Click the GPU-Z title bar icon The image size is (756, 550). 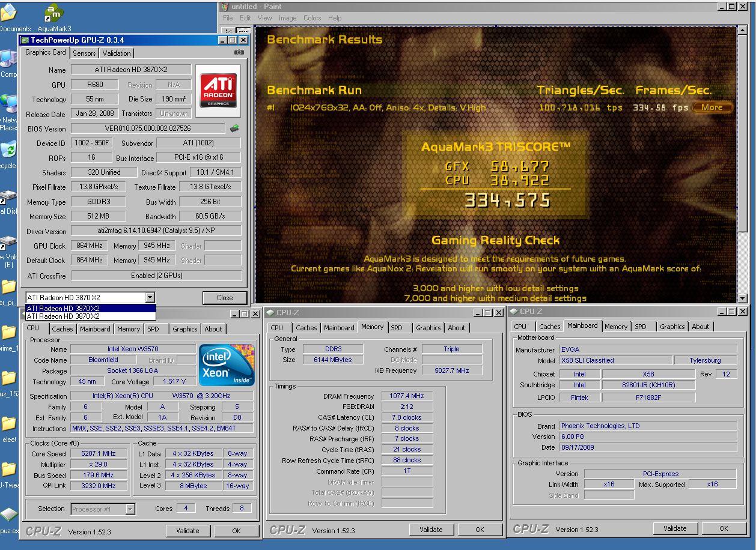[25, 40]
